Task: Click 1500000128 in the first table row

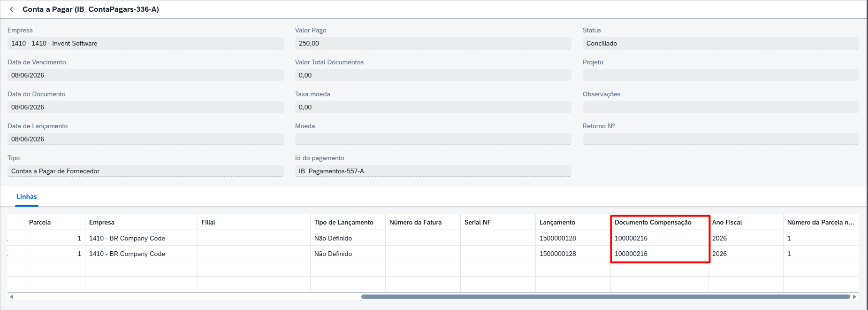Action: pos(558,238)
